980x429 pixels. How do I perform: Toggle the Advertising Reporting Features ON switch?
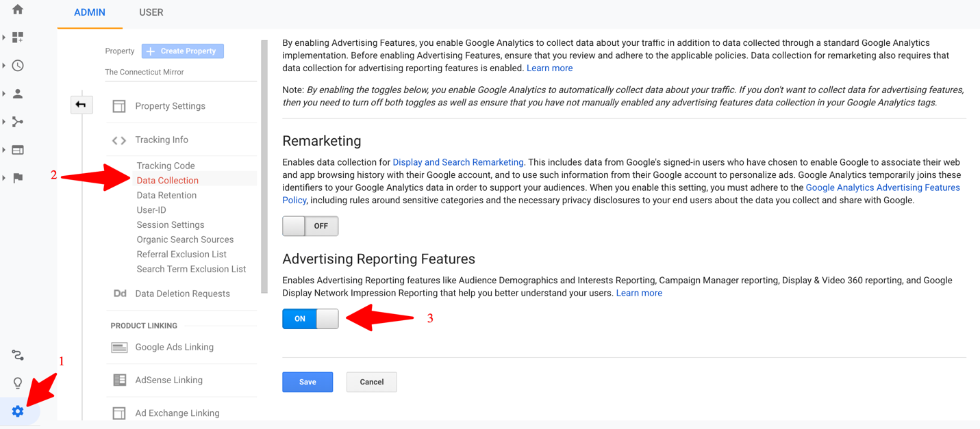310,319
